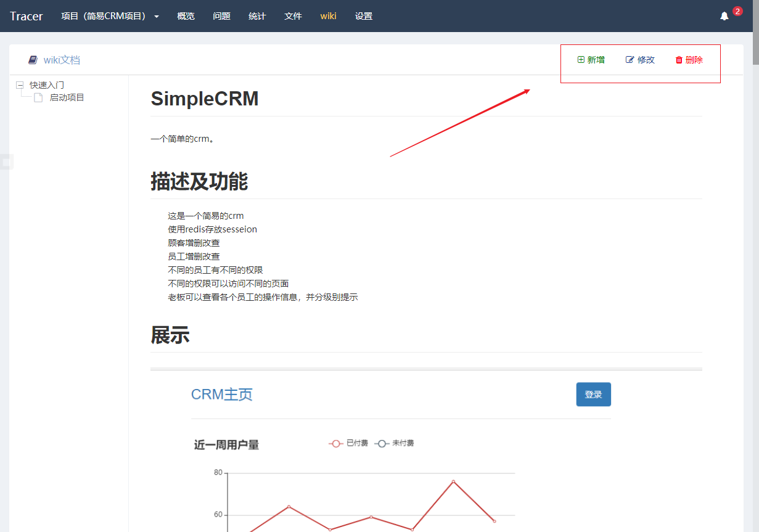Open the 设置 menu
Screen dimensions: 759x532
364,16
